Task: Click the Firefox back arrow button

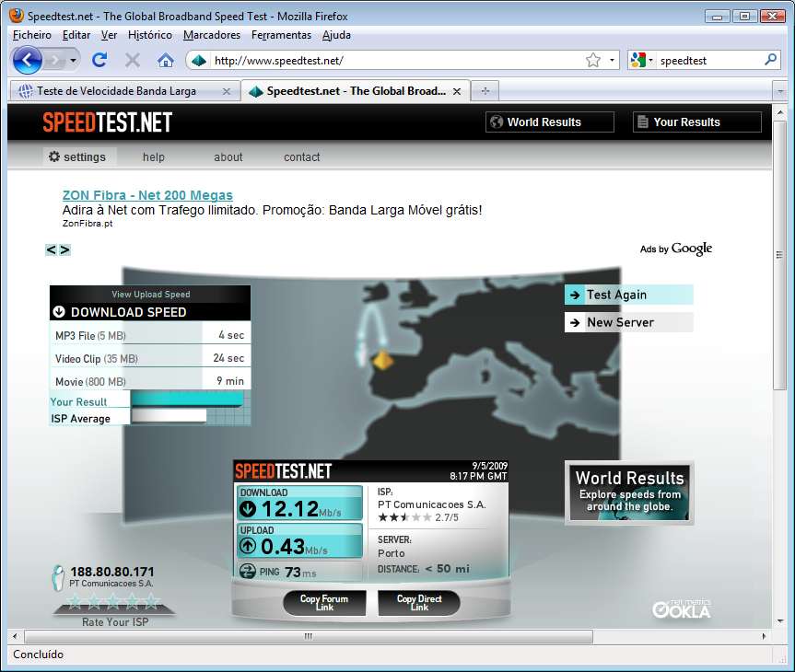Action: [x=28, y=61]
